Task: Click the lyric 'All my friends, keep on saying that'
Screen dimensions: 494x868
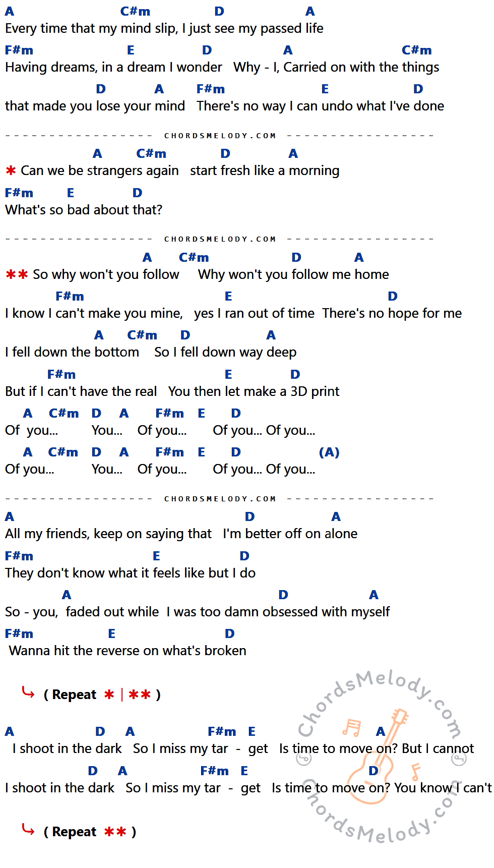Action: coord(108,534)
